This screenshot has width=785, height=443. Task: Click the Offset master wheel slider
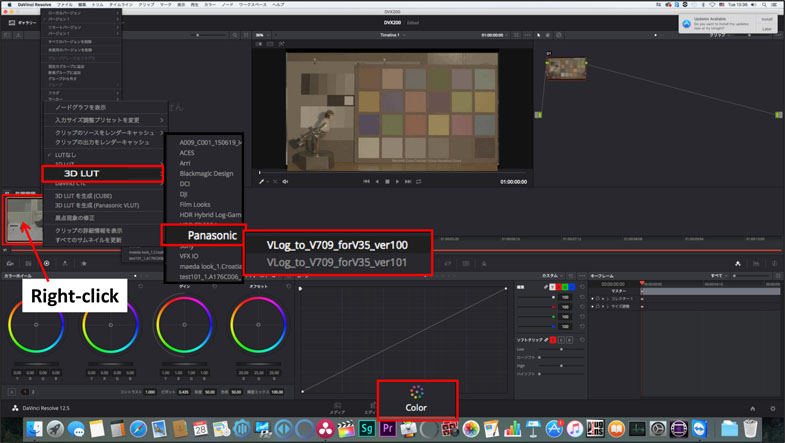coord(258,364)
